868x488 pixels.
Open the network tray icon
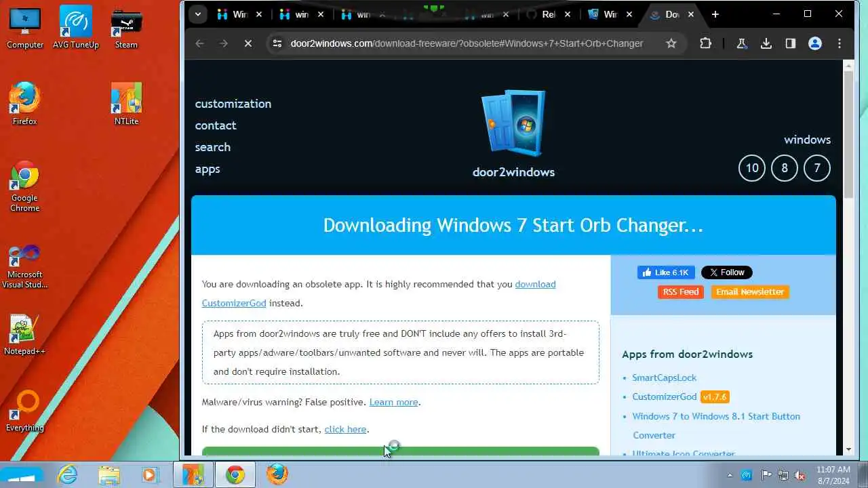pyautogui.click(x=783, y=475)
